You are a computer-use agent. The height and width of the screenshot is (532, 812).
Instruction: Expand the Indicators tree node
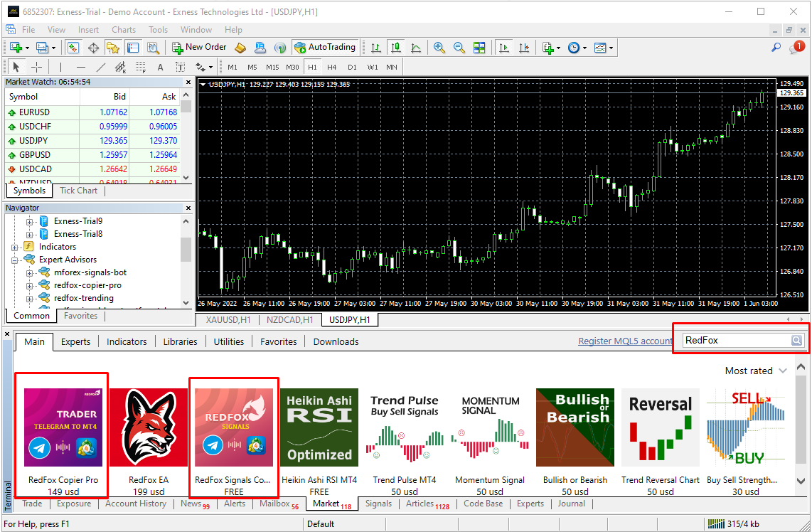pos(14,248)
